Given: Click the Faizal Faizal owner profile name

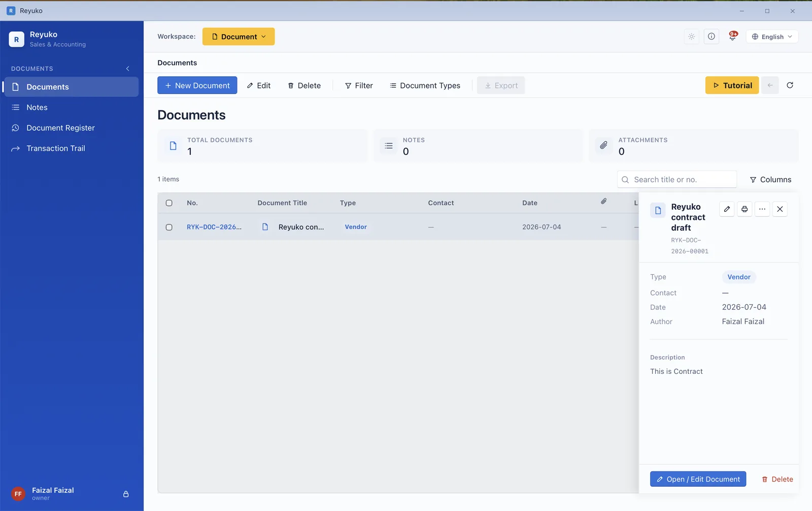Looking at the screenshot, I should pos(53,490).
